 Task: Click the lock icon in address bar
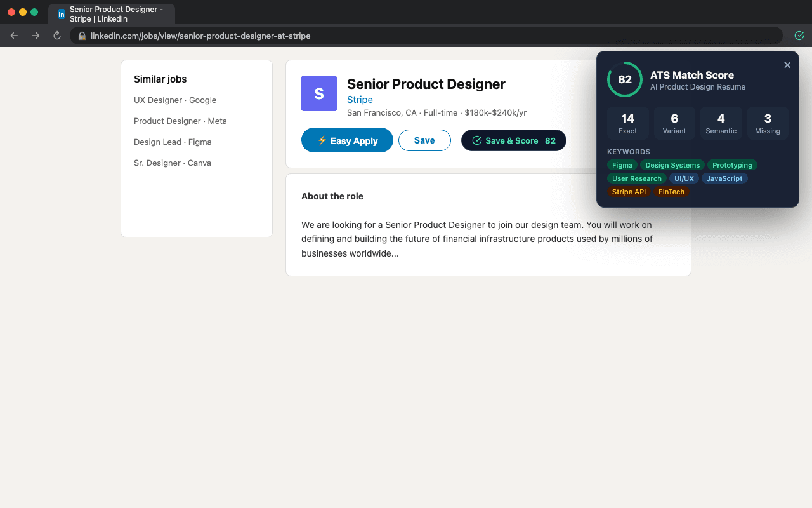pyautogui.click(x=82, y=36)
